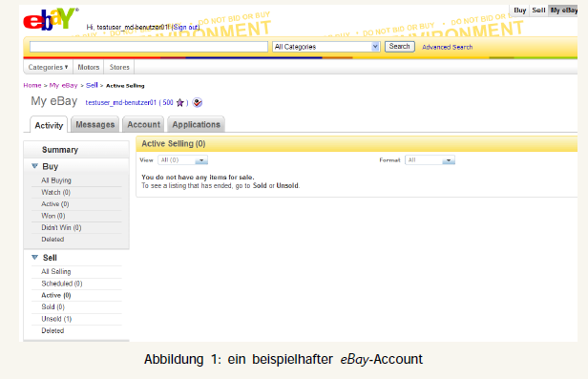Select All Selling in sidebar

point(56,271)
